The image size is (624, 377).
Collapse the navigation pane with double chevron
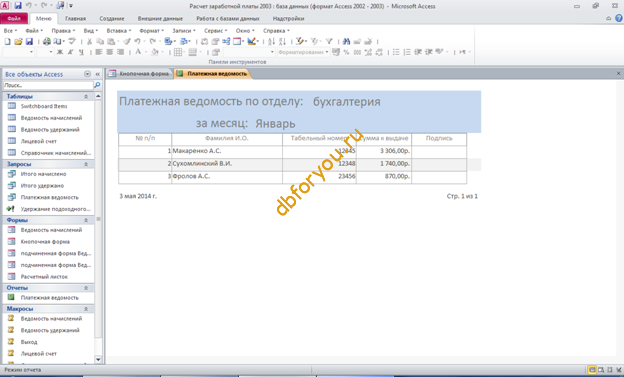[x=98, y=74]
